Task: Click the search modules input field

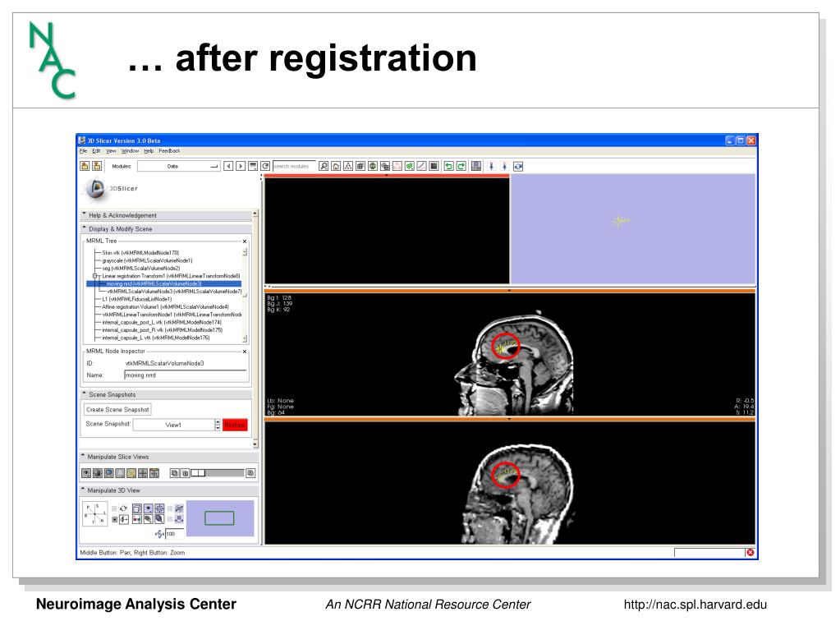Action: [x=294, y=167]
